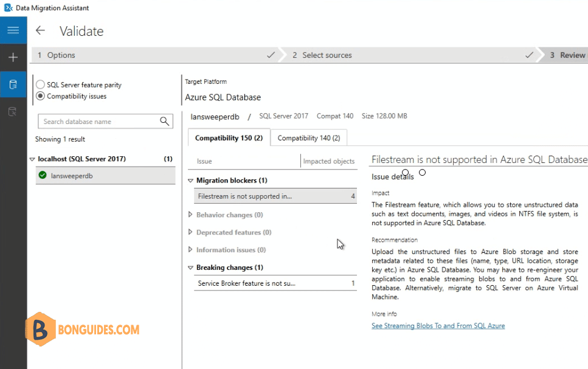Open the hamburger menu
The height and width of the screenshot is (369, 588).
click(x=13, y=30)
